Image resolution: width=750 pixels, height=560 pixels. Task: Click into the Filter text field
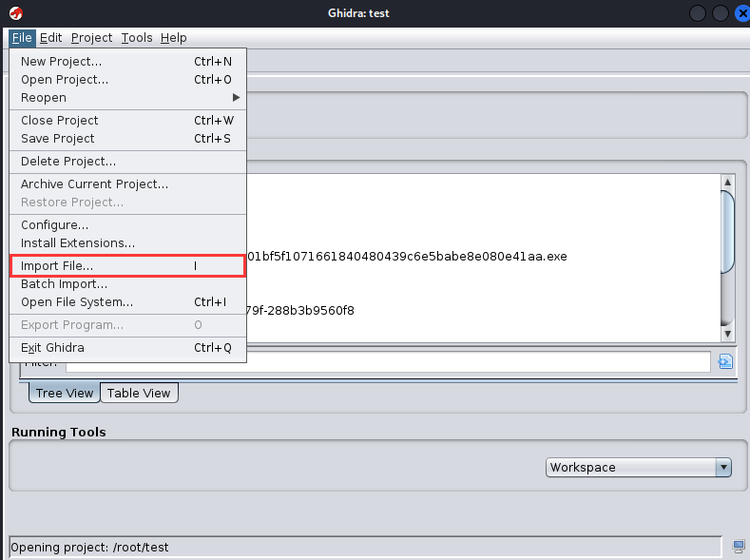click(x=388, y=362)
